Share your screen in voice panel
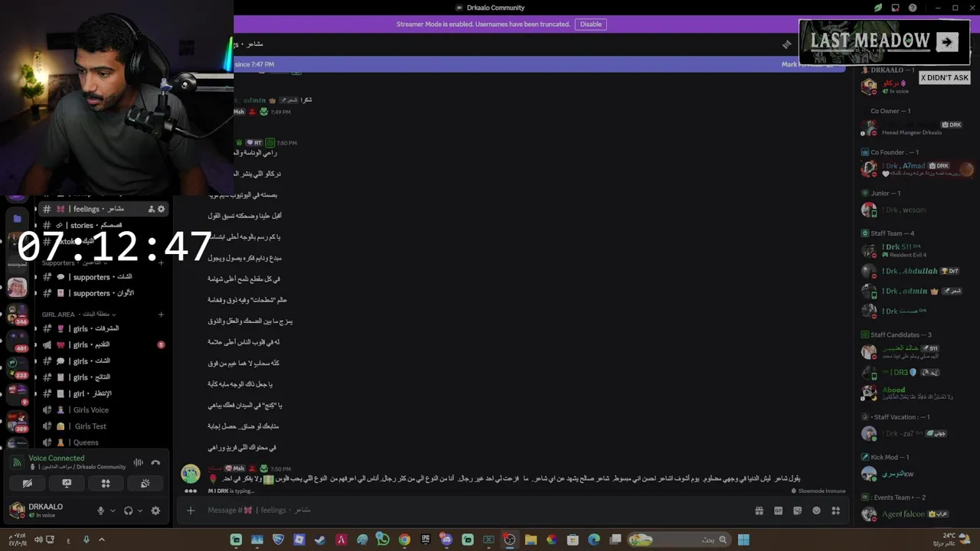The height and width of the screenshot is (551, 980). pos(67,484)
